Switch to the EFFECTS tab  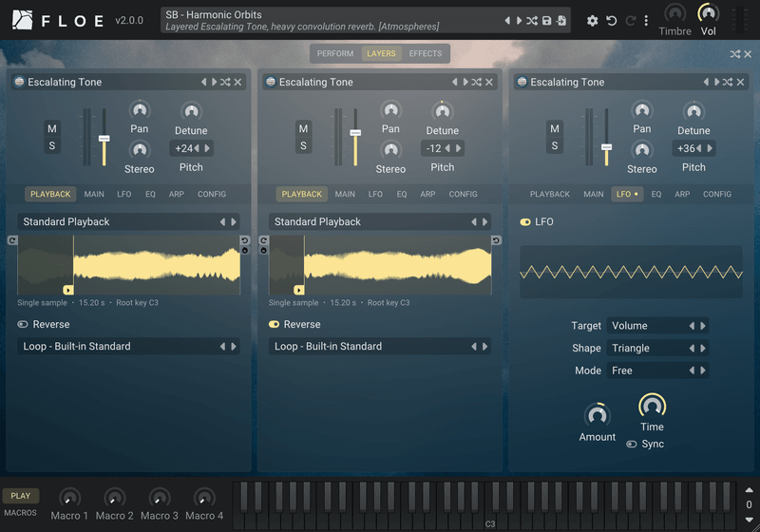tap(425, 54)
